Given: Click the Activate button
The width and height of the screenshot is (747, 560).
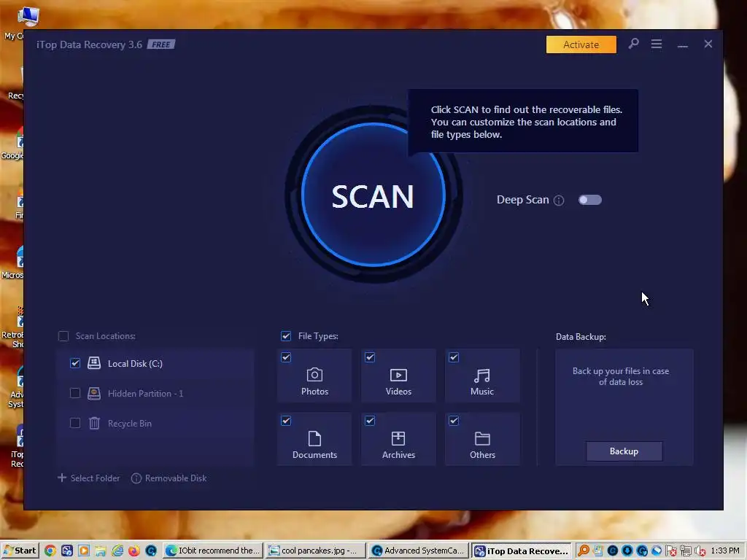Looking at the screenshot, I should [581, 44].
